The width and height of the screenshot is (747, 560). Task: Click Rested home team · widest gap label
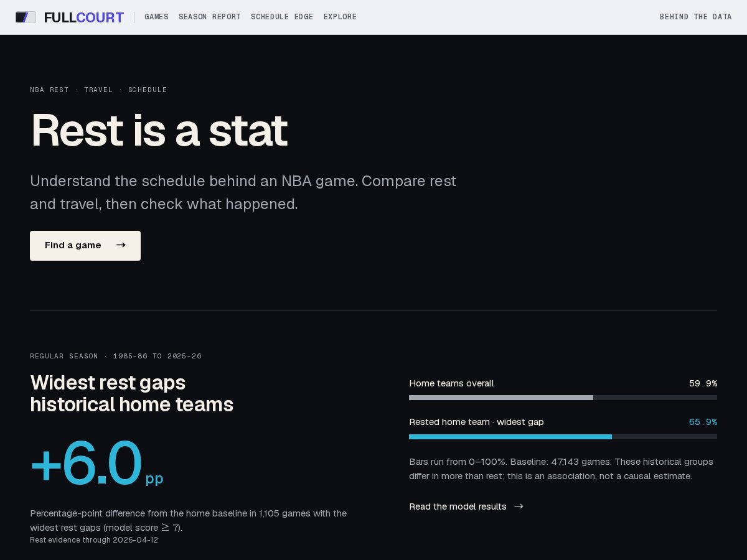tap(476, 422)
